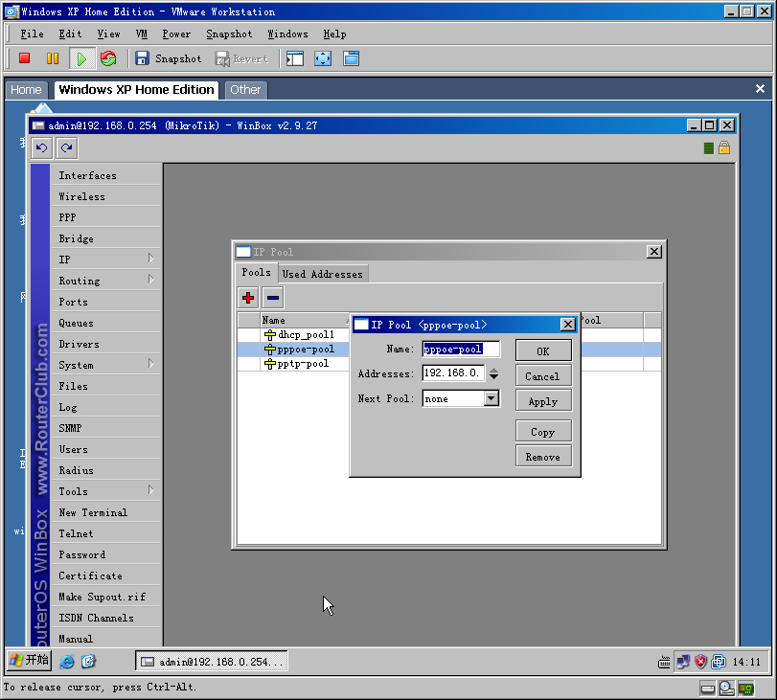Image resolution: width=777 pixels, height=700 pixels.
Task: Click the green load indicator in WinBox
Action: click(x=709, y=148)
